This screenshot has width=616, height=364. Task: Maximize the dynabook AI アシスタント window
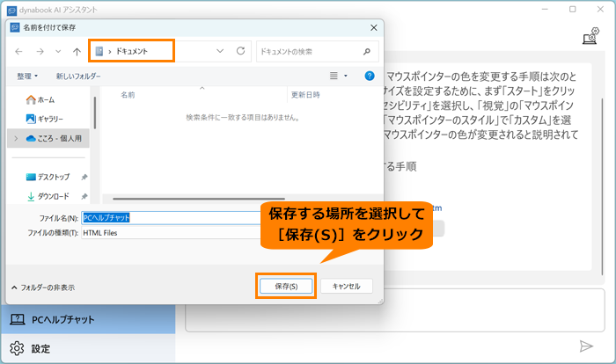572,9
